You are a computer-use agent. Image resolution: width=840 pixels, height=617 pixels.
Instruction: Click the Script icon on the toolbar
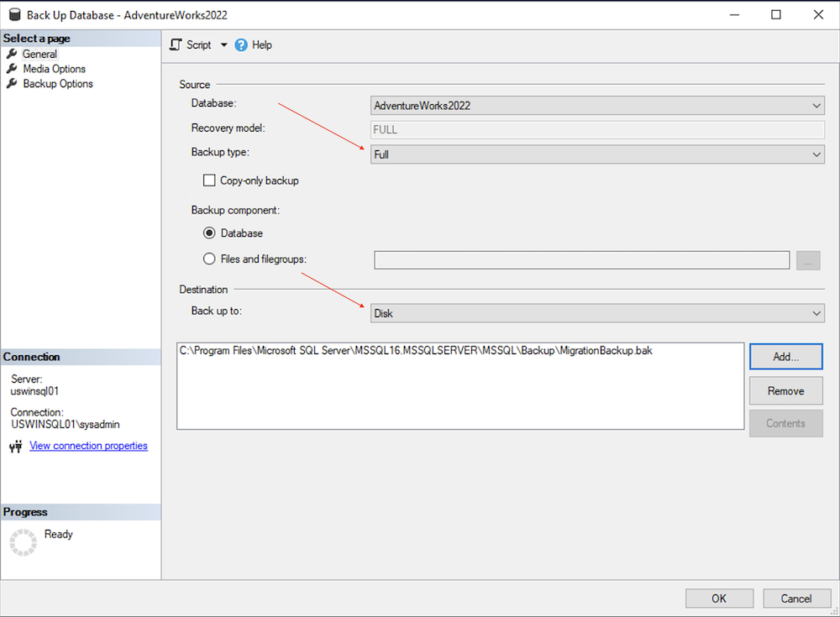175,44
